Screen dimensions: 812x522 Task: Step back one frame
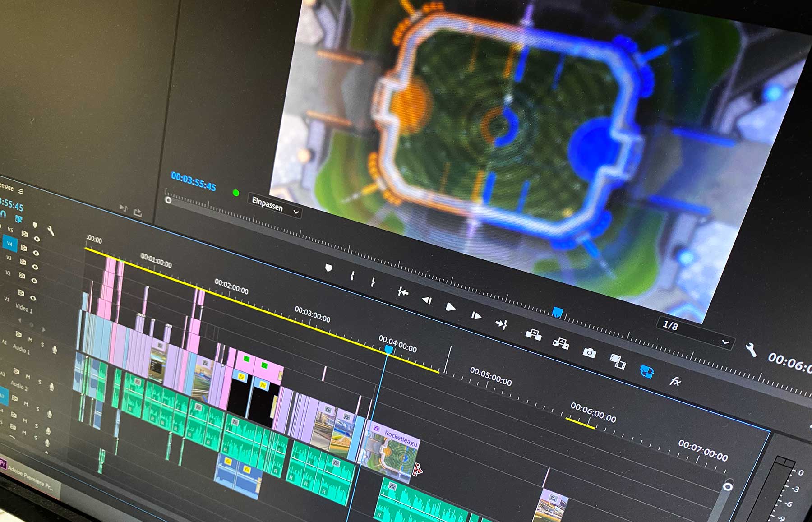click(427, 300)
